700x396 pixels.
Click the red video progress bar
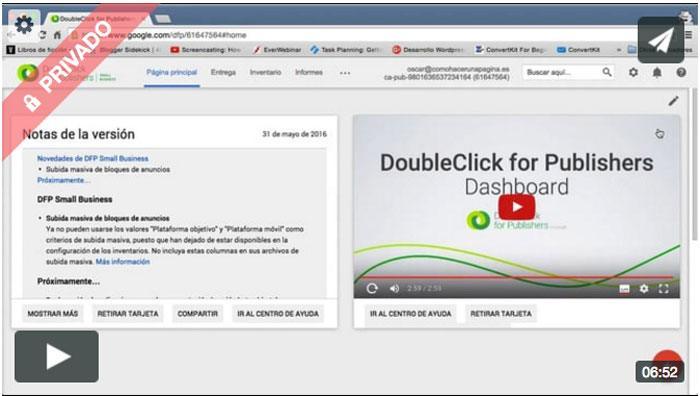pyautogui.click(x=517, y=277)
